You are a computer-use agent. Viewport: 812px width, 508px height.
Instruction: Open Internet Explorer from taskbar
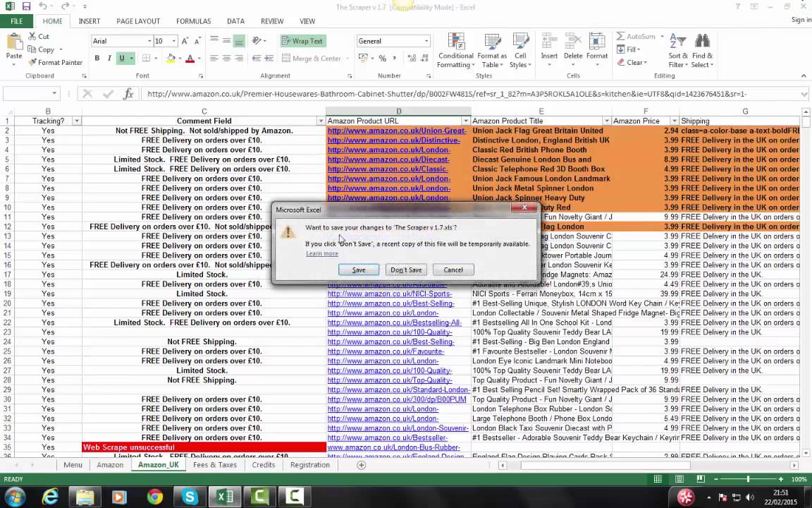click(x=50, y=497)
